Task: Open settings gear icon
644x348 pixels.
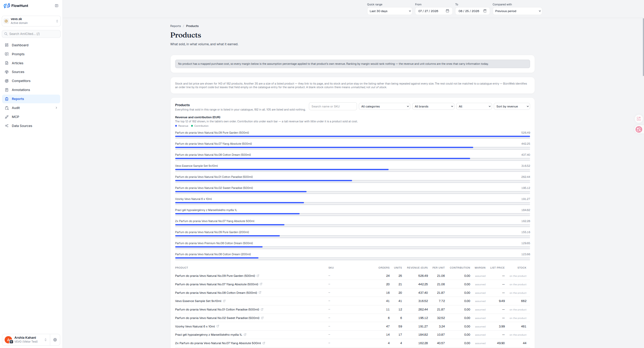Action: click(55, 340)
